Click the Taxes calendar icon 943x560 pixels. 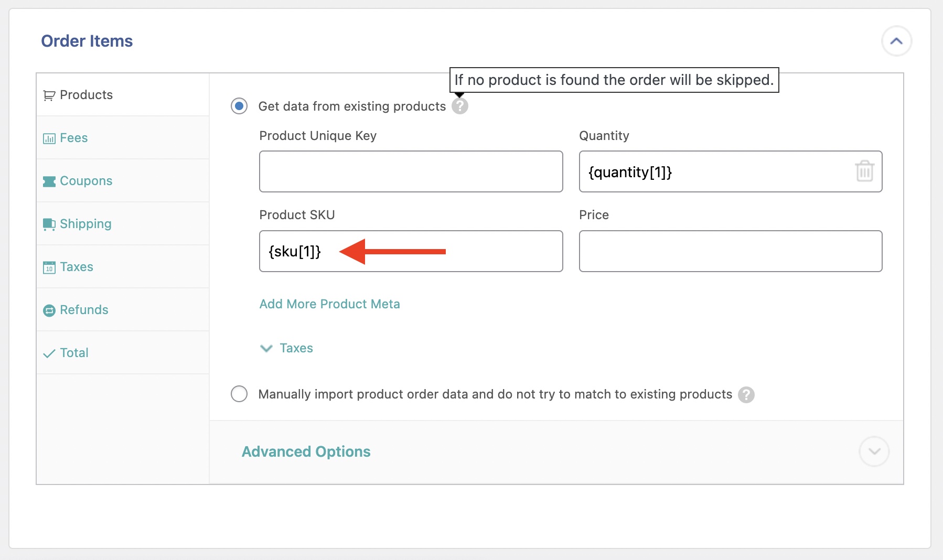point(49,267)
